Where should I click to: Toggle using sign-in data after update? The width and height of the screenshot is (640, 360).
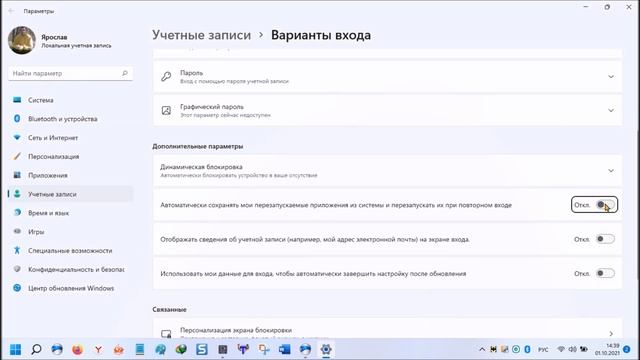605,273
